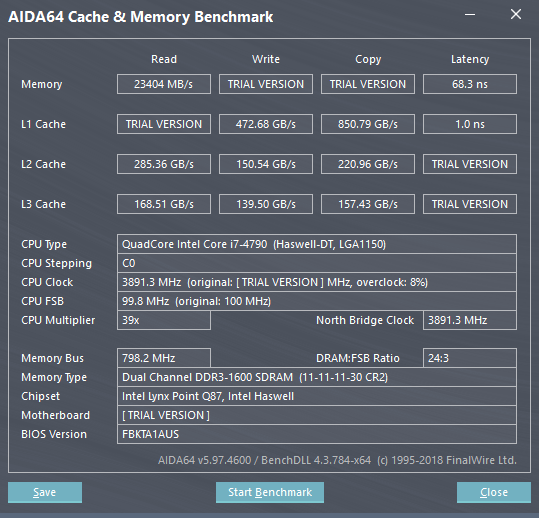Select L3 Cache Read 168.51 GB/s
Screen dimensions: 539x518
point(164,204)
